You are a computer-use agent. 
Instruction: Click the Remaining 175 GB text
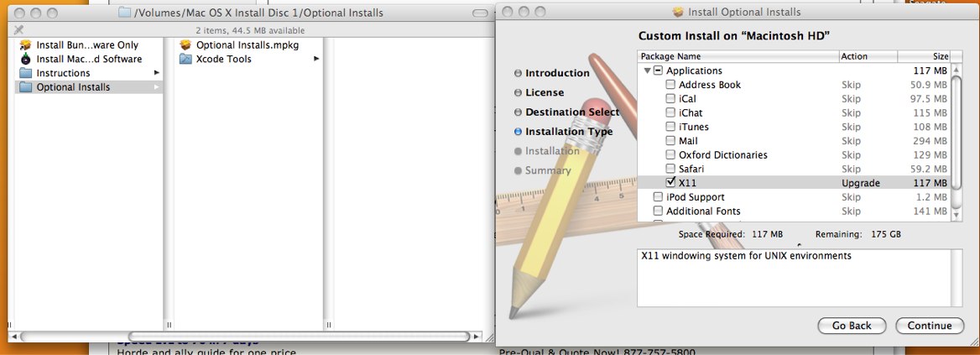pyautogui.click(x=858, y=234)
